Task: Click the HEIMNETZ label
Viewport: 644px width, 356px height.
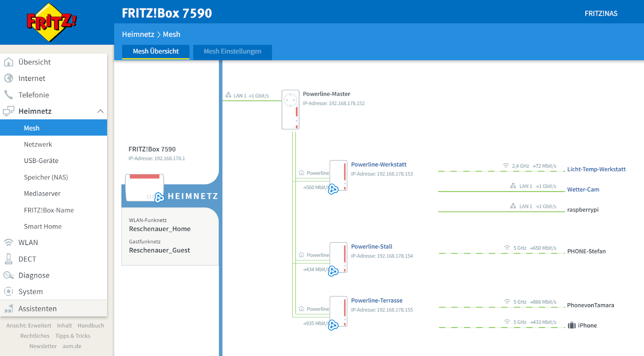Action: [x=193, y=196]
